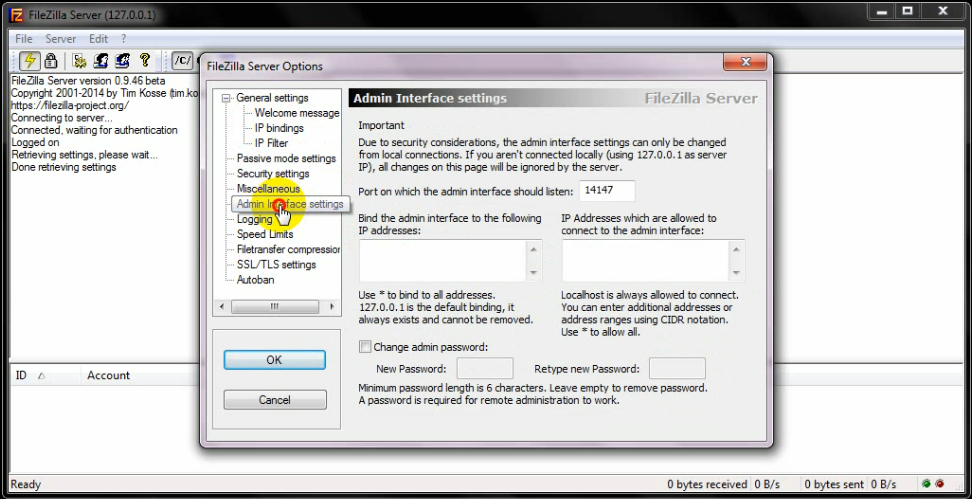Click 'Done retrieving settings' log line

coord(63,167)
